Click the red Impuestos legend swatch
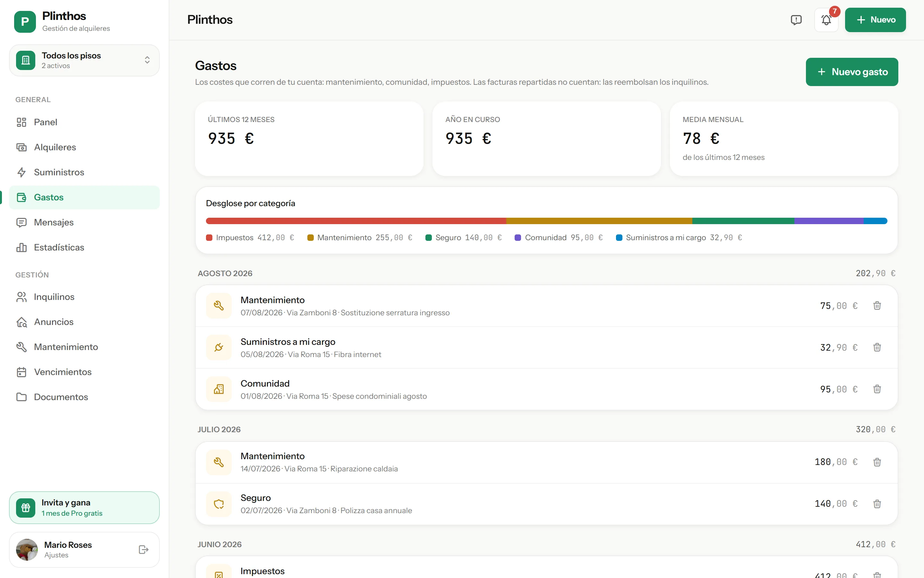924x578 pixels. (x=209, y=238)
